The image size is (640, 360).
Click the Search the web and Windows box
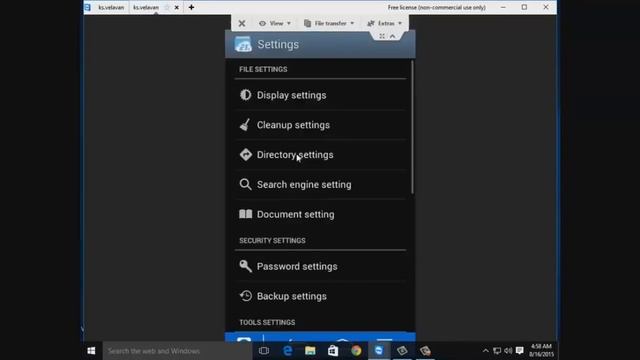tap(177, 351)
